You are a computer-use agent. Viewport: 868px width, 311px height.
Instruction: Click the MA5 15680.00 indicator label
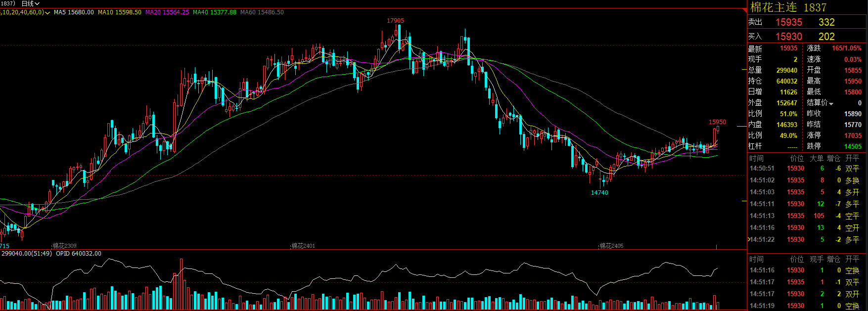74,12
